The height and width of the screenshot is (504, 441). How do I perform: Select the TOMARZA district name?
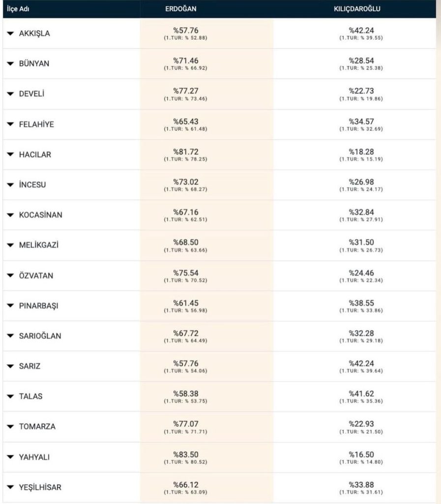coord(37,427)
